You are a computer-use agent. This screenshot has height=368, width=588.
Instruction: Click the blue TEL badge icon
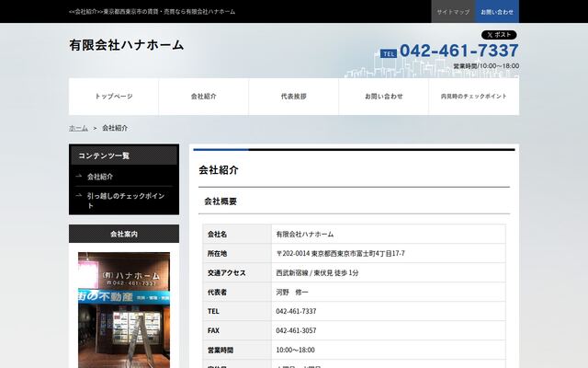coord(389,53)
